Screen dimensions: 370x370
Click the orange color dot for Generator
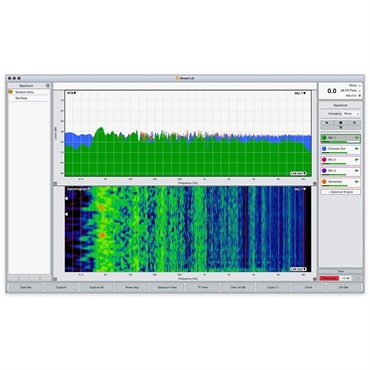pos(324,182)
